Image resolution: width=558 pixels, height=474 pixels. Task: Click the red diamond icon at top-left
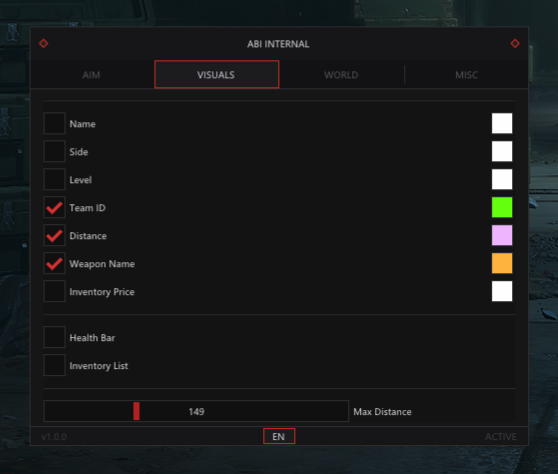tap(43, 43)
